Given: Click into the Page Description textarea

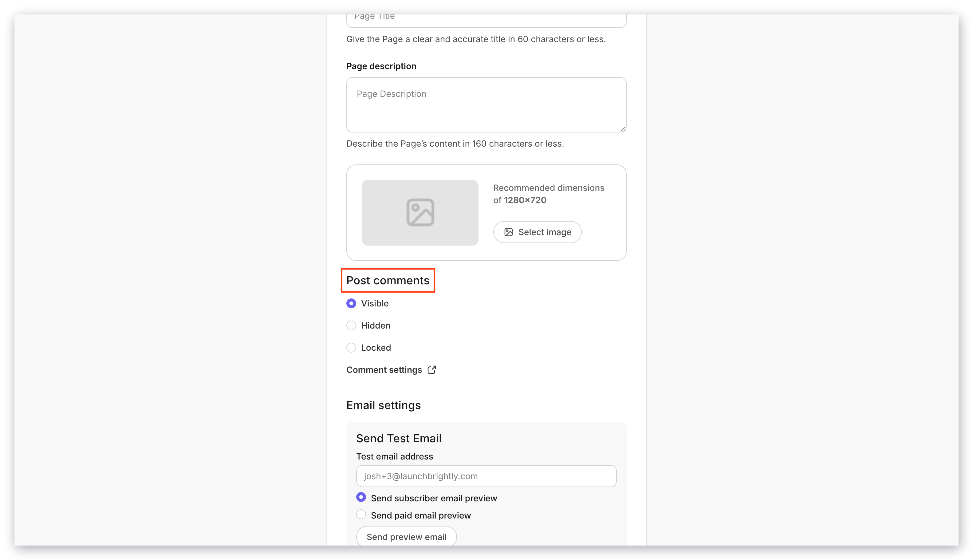Looking at the screenshot, I should point(486,105).
